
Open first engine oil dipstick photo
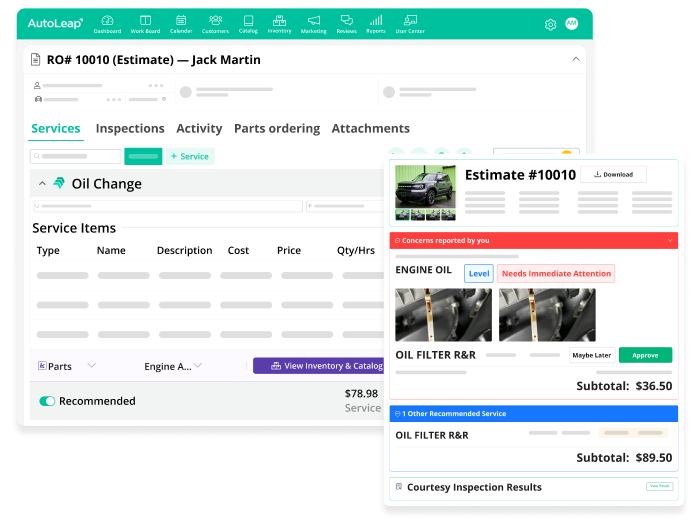[443, 315]
